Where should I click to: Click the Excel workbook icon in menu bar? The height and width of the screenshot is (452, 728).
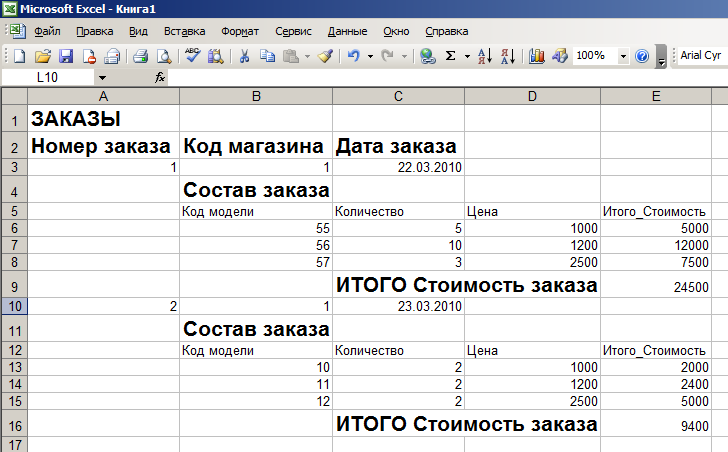(16, 31)
